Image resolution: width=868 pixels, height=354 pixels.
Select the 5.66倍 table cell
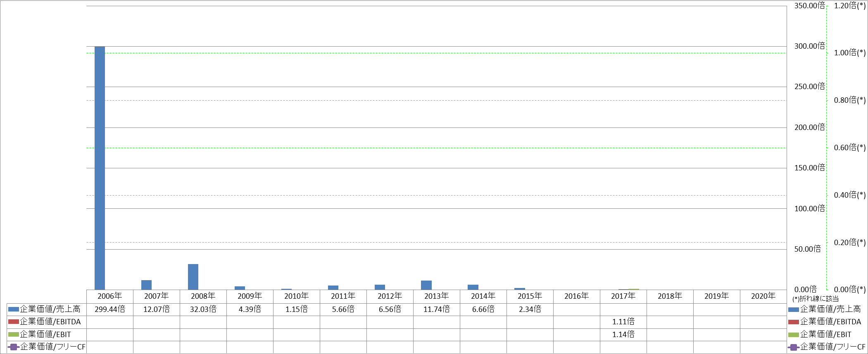343,309
